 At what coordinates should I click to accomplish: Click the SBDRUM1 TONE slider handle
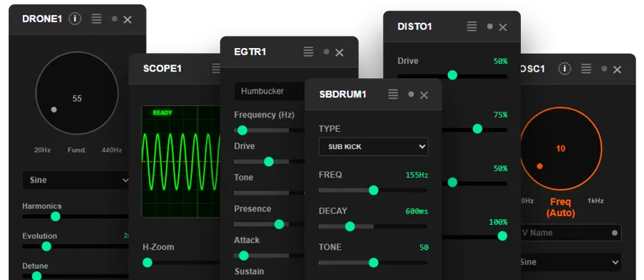click(374, 262)
